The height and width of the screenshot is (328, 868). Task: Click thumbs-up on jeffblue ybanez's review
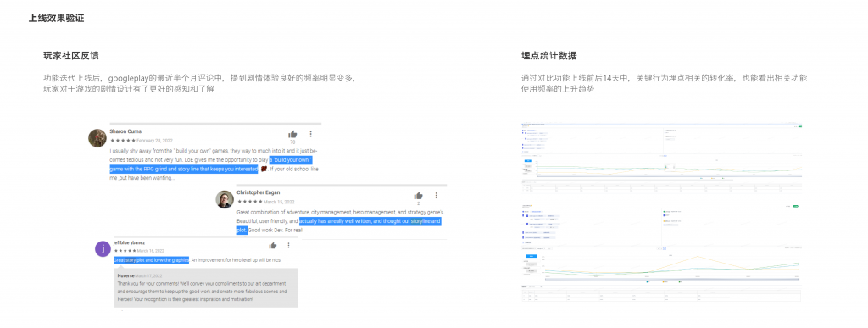(x=273, y=246)
